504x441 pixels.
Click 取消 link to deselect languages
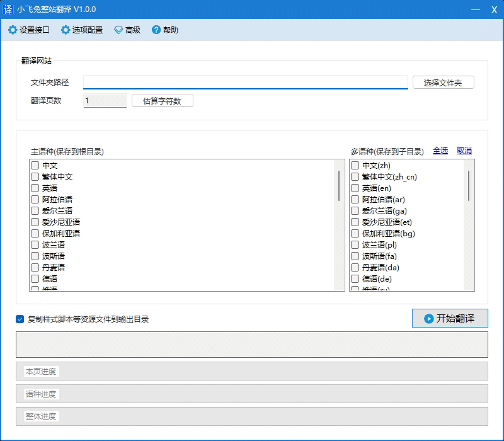[464, 151]
